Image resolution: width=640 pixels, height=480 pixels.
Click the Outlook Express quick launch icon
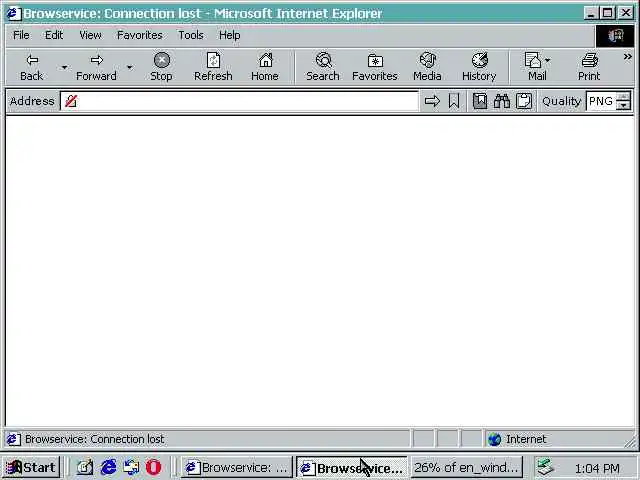tap(131, 467)
